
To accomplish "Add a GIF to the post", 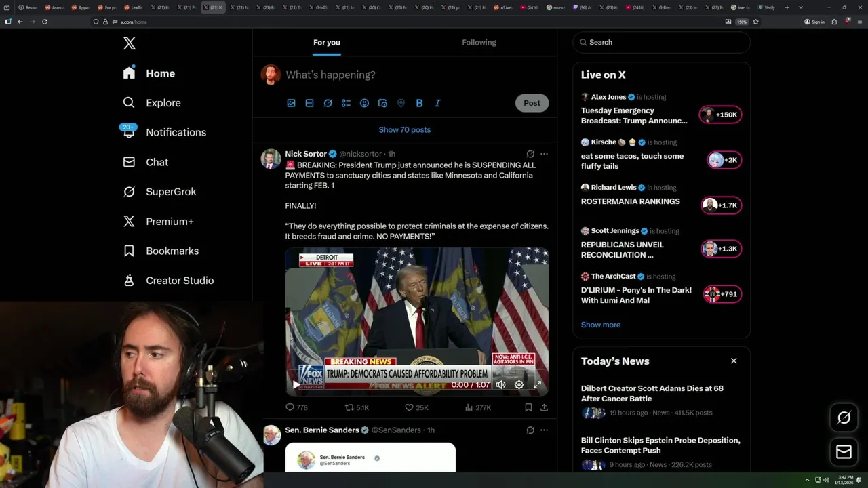I will pos(309,103).
